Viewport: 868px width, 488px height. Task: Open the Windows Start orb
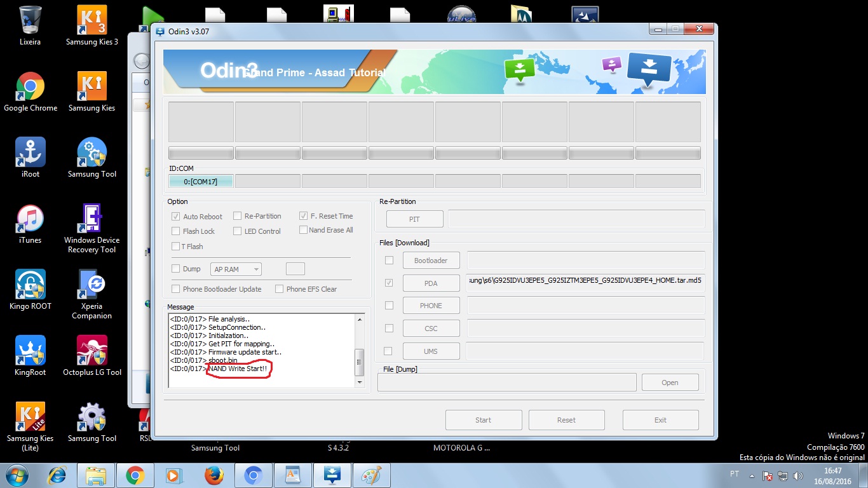click(x=17, y=475)
